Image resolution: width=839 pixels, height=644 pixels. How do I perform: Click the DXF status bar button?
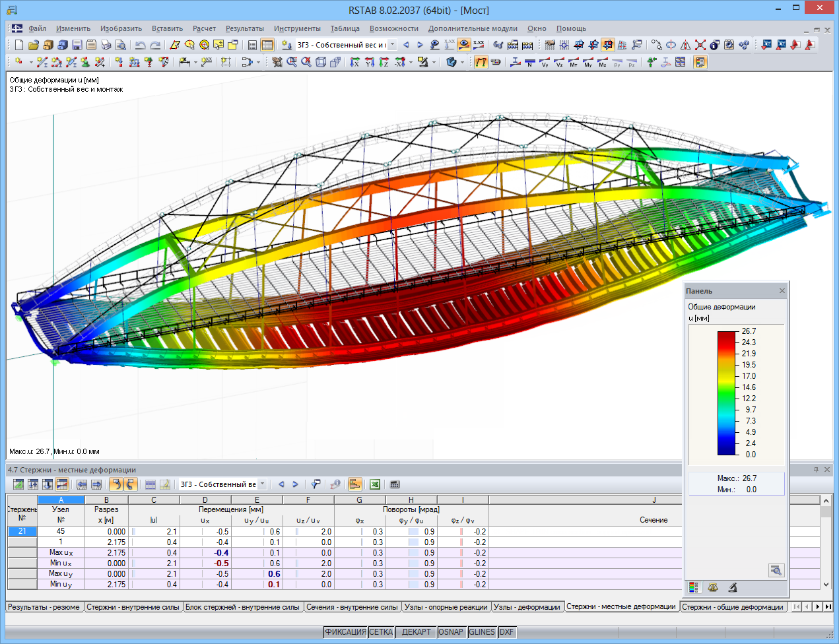[x=506, y=632]
